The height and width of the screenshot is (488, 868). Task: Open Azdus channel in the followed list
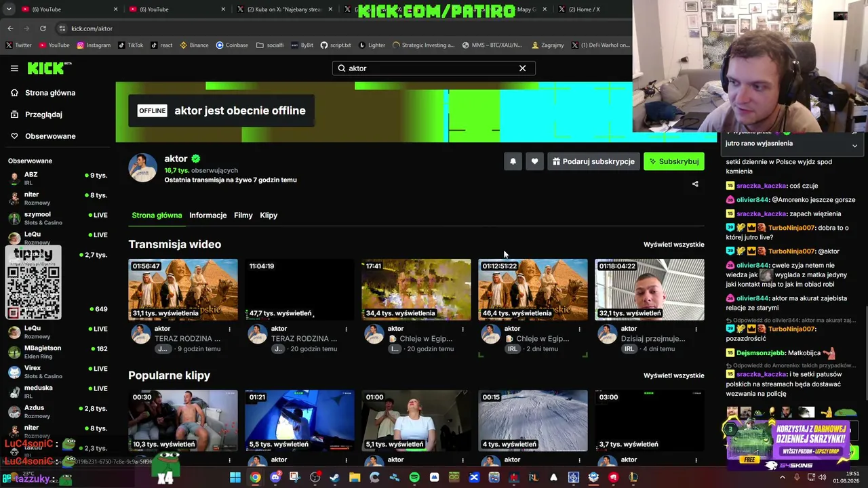pos(58,411)
